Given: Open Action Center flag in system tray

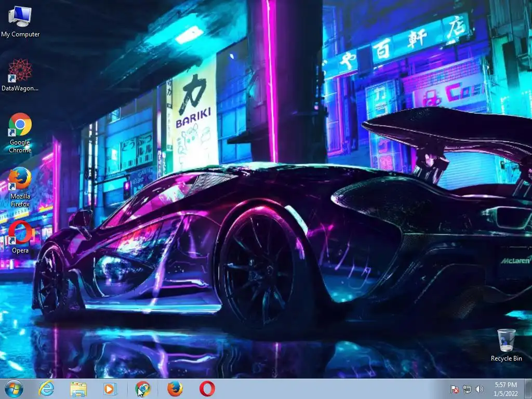Looking at the screenshot, I should point(454,389).
